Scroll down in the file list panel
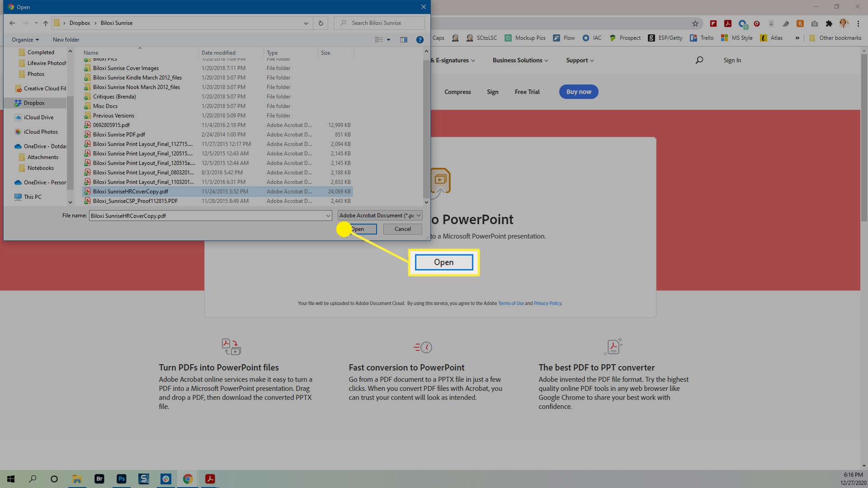868x488 pixels. click(426, 202)
